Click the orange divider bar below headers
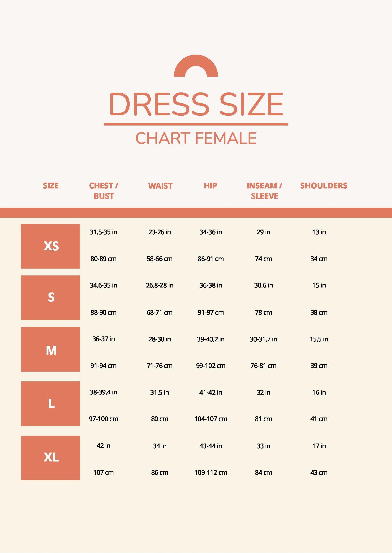The height and width of the screenshot is (553, 392). (x=196, y=213)
